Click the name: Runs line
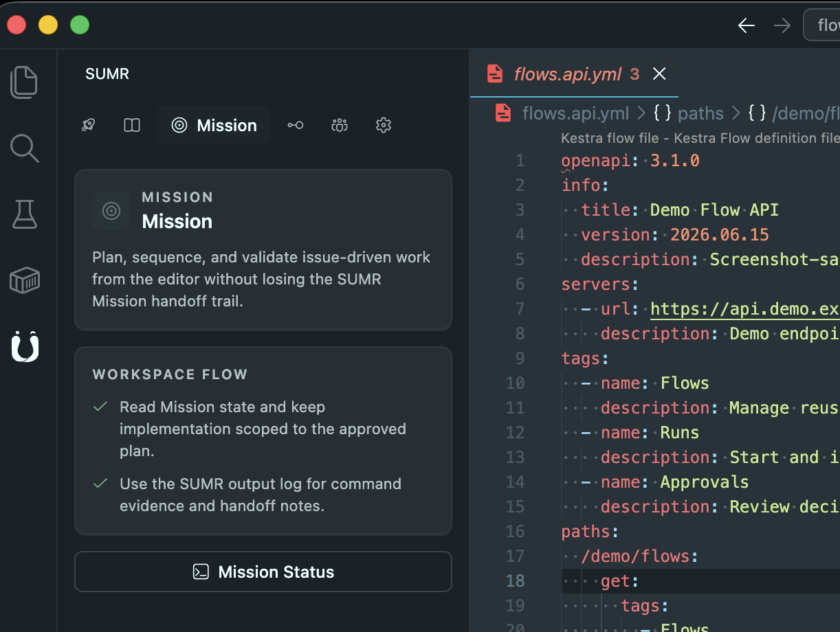The image size is (840, 632). (640, 432)
